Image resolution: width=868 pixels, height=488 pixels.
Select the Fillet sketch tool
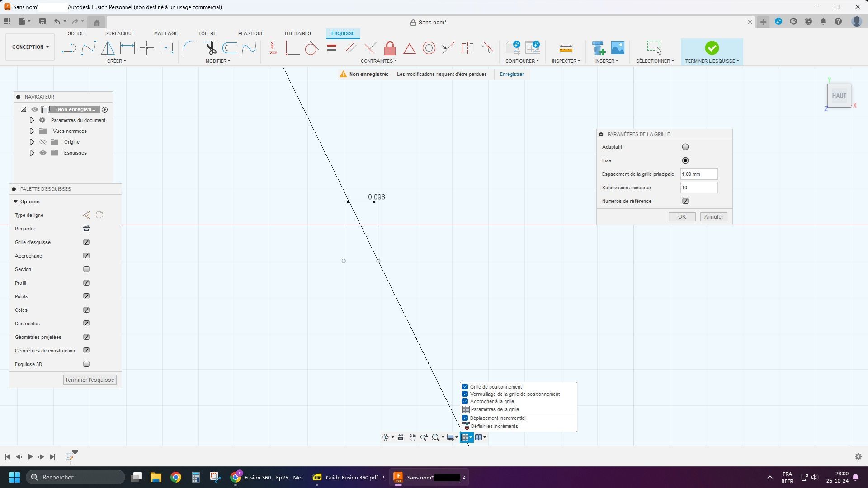[x=190, y=48]
